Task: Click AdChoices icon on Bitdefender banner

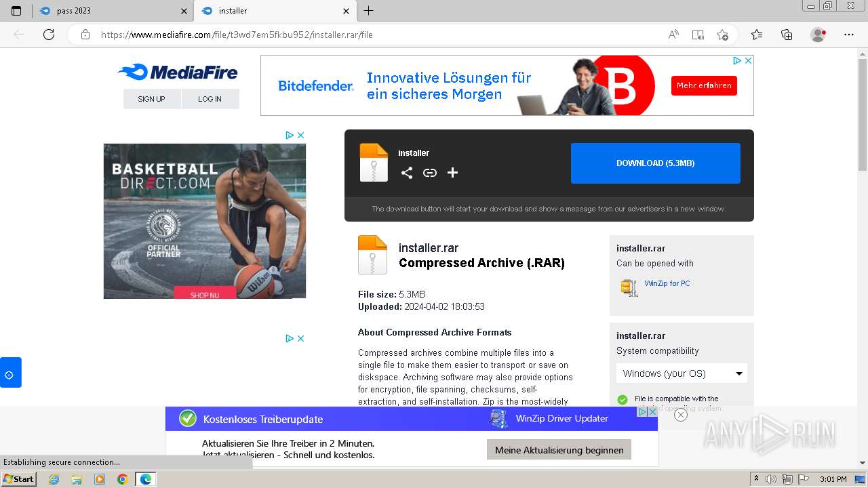Action: [738, 60]
